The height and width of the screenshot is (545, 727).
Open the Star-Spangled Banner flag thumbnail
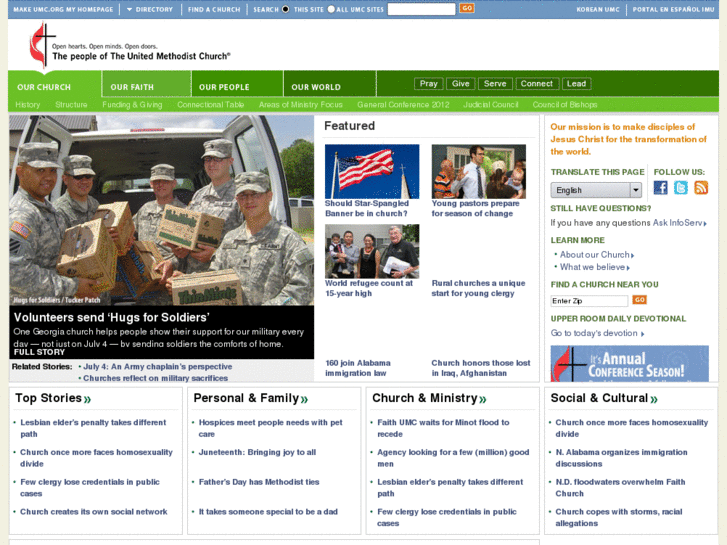(372, 171)
